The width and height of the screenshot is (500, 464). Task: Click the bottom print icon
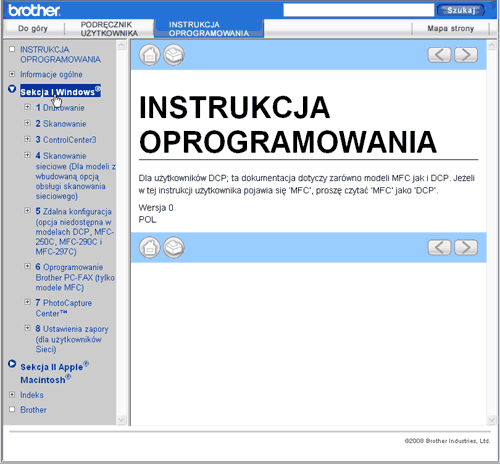tap(174, 247)
